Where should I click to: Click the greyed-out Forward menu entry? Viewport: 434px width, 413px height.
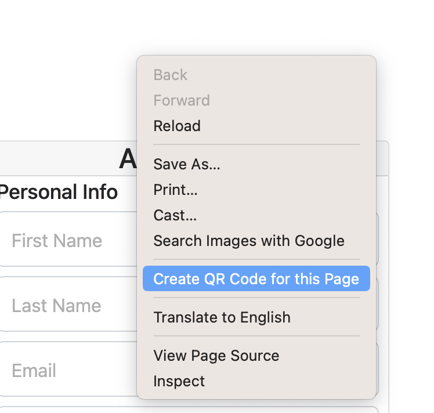[x=256, y=100]
